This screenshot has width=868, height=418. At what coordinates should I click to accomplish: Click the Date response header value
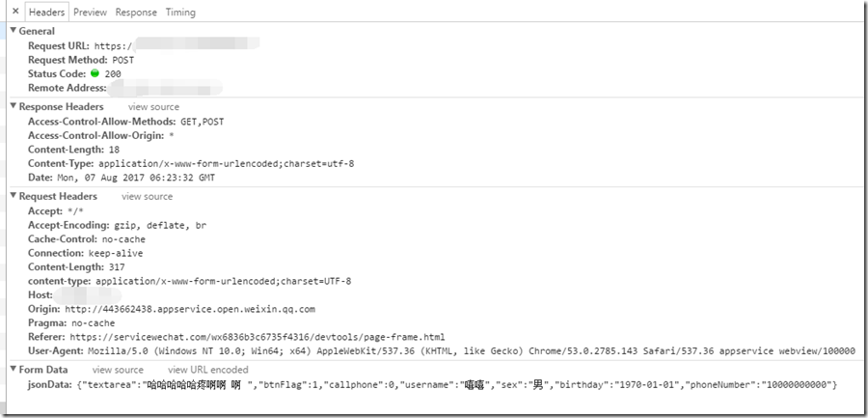point(136,178)
